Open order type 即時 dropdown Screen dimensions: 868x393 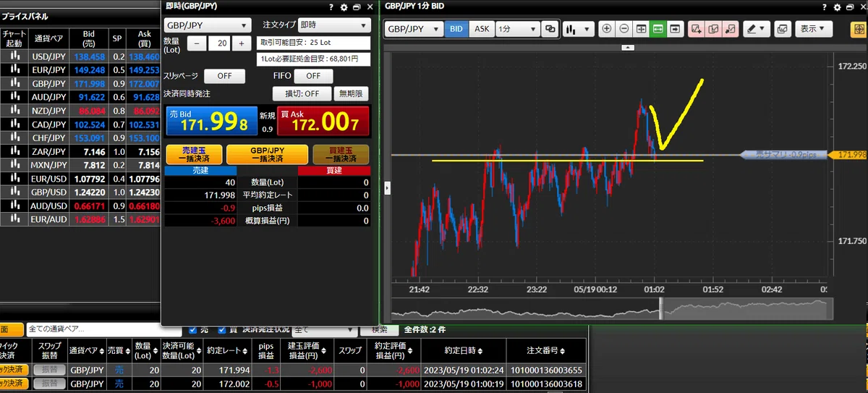tap(334, 25)
